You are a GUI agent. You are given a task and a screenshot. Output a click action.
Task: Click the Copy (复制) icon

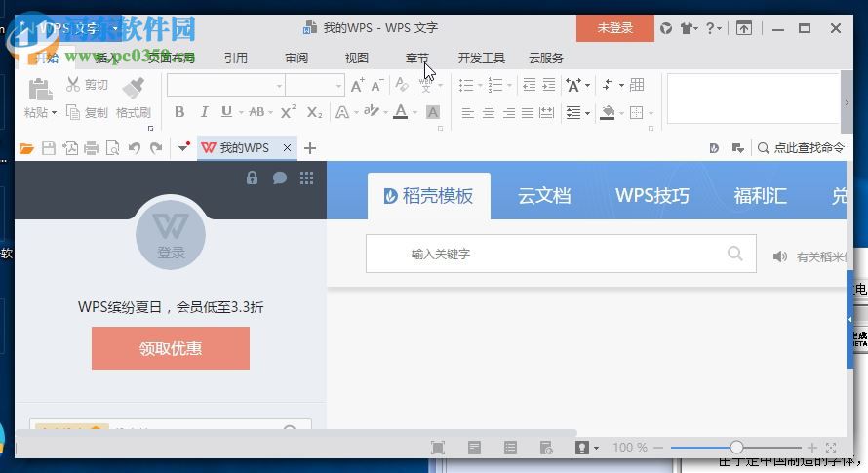73,112
